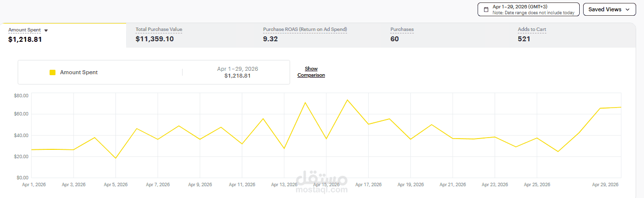Select the Amount Spent metric tab
Image resolution: width=644 pixels, height=198 pixels.
pos(63,35)
